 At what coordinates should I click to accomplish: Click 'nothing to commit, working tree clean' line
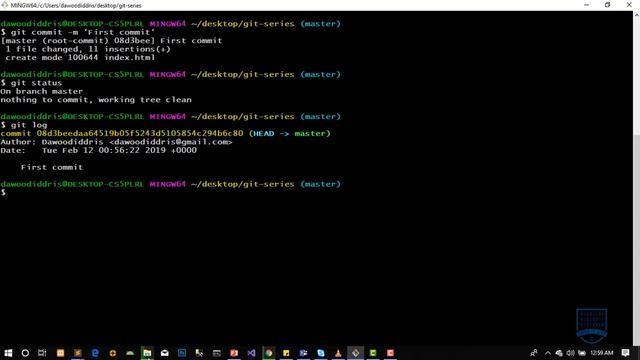[x=96, y=100]
